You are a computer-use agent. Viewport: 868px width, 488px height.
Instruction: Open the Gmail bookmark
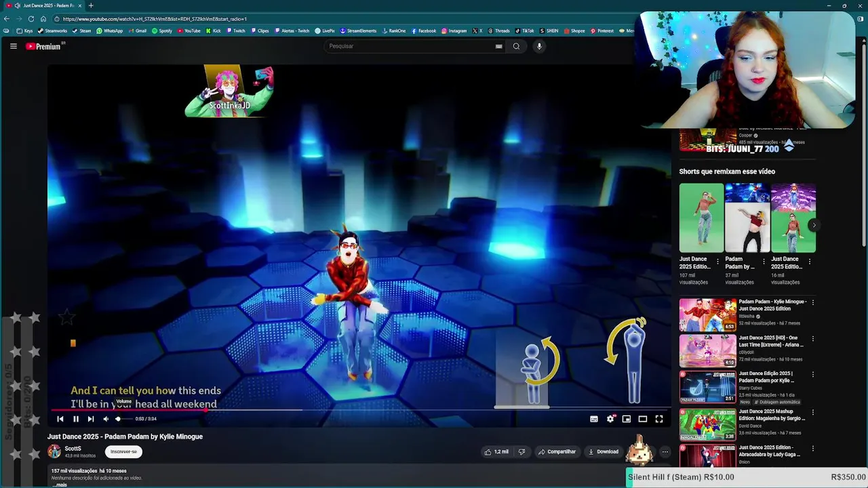pos(137,30)
